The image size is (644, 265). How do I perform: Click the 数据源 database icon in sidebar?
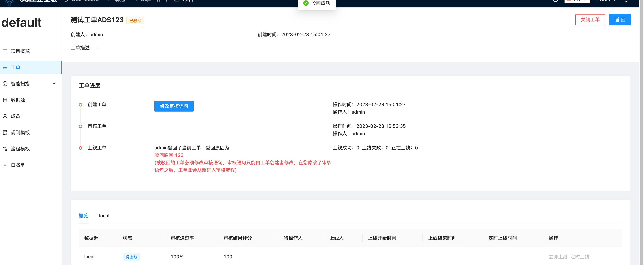[x=5, y=100]
